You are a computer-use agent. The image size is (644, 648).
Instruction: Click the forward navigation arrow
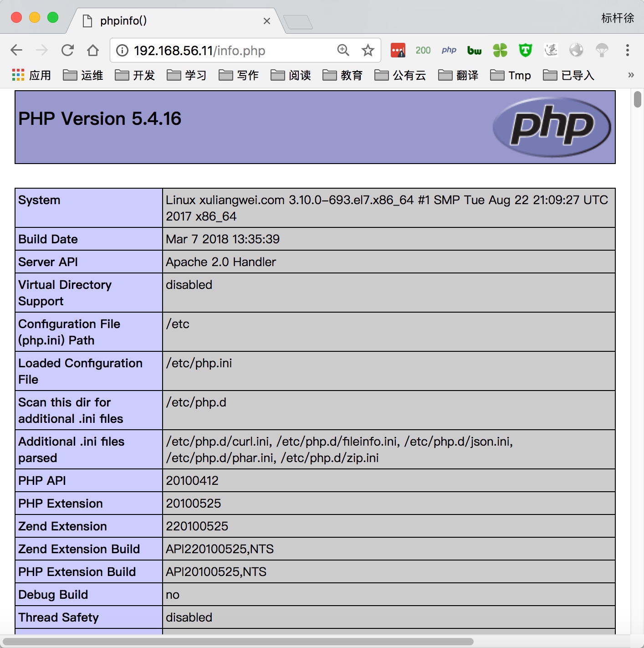42,50
